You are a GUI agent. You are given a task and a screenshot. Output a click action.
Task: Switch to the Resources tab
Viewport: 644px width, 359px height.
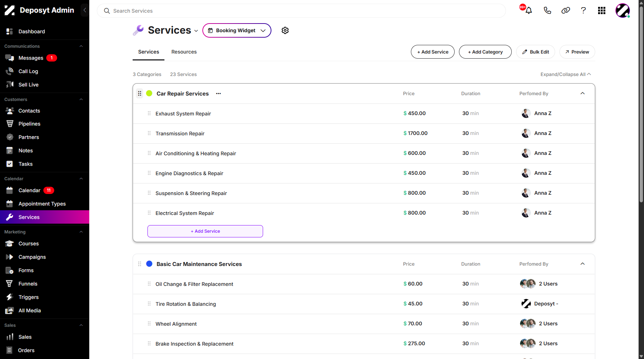[x=184, y=52]
